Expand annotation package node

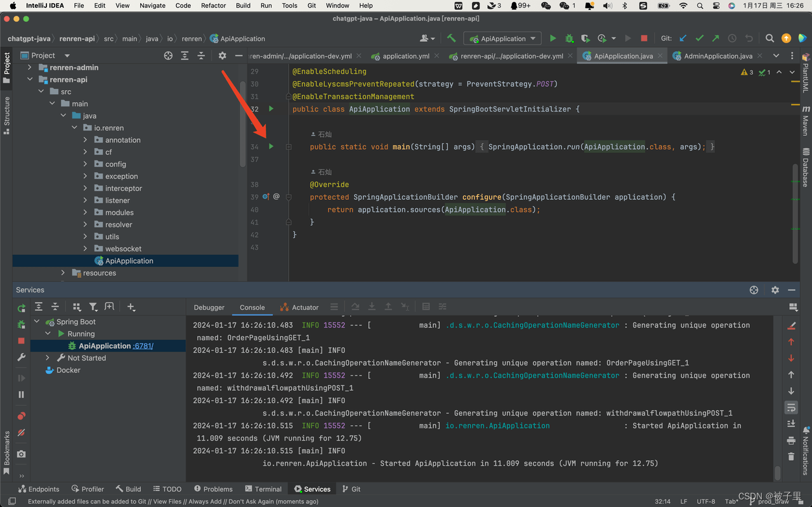(85, 140)
